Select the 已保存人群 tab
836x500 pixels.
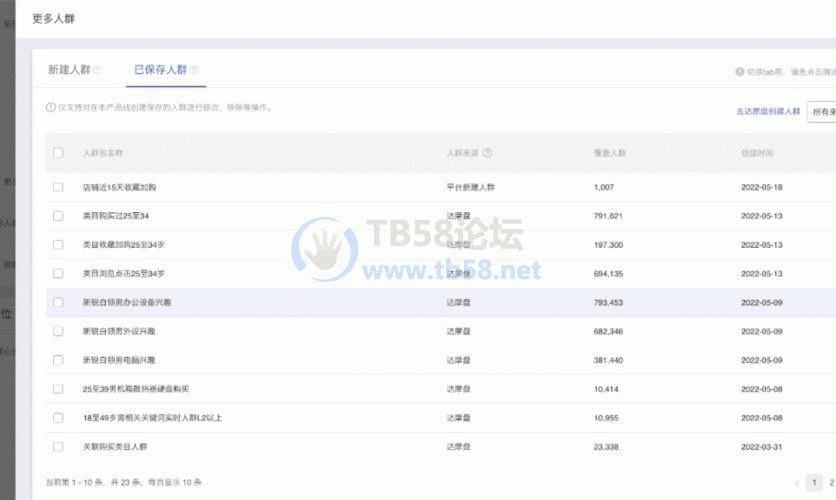coord(160,70)
